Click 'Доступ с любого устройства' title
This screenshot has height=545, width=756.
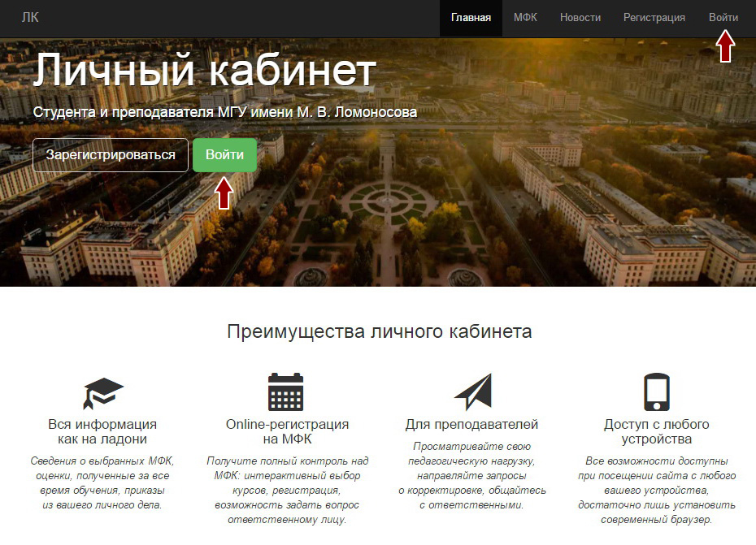pyautogui.click(x=657, y=431)
